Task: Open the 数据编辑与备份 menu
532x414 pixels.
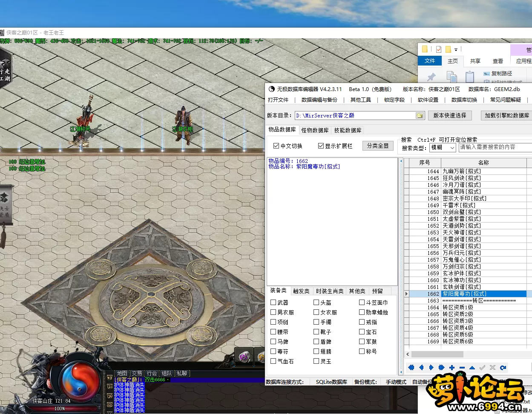Action: tap(319, 100)
